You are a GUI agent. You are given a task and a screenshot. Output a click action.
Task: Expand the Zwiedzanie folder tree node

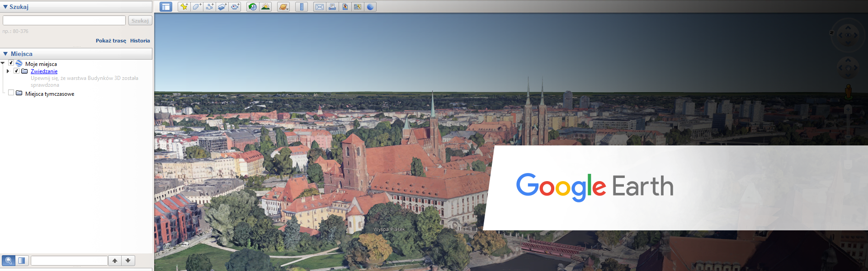(x=8, y=71)
